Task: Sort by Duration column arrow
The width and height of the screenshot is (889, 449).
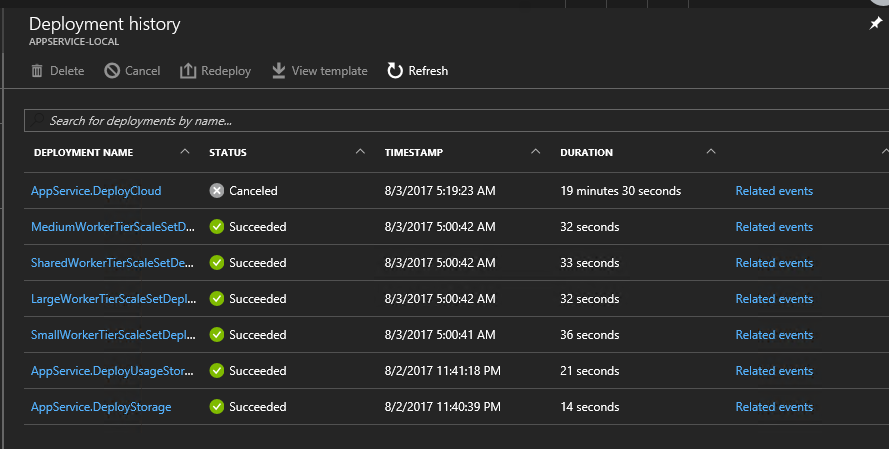Action: click(711, 151)
